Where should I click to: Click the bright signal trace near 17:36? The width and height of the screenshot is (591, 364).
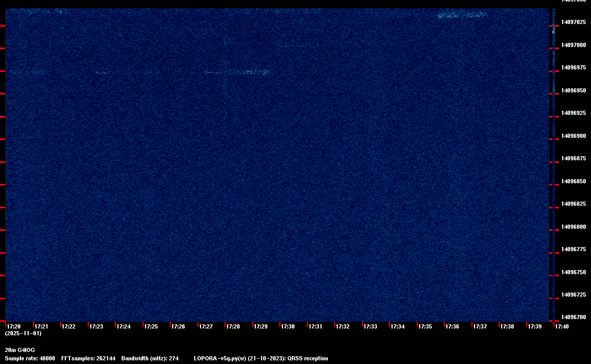tap(463, 15)
